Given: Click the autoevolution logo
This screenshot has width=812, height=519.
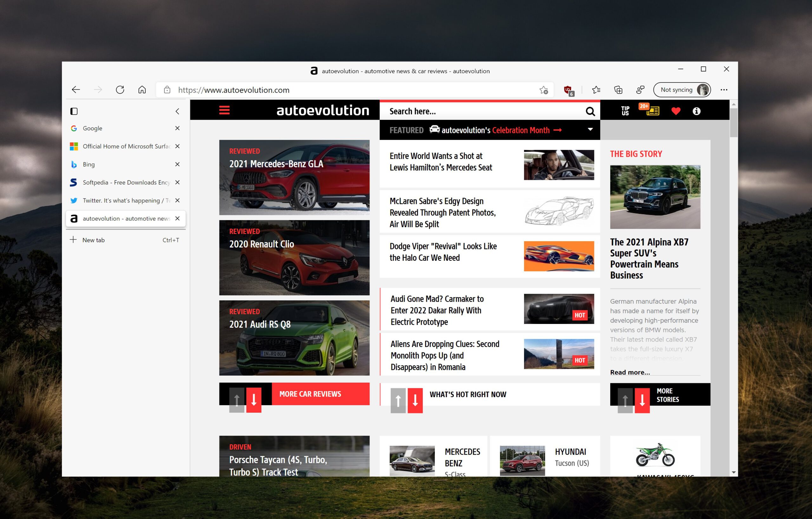Looking at the screenshot, I should click(x=322, y=110).
